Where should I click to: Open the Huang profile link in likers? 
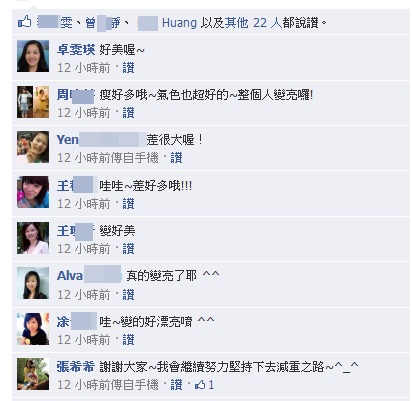click(179, 23)
